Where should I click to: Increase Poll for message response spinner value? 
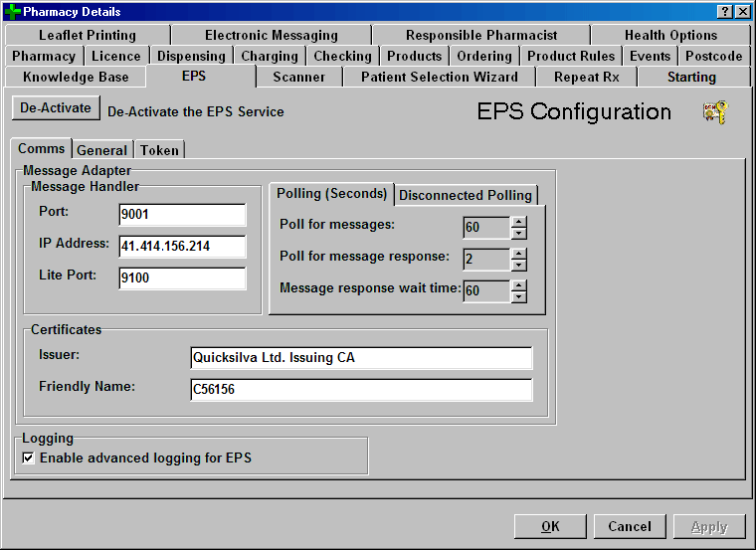tap(518, 253)
